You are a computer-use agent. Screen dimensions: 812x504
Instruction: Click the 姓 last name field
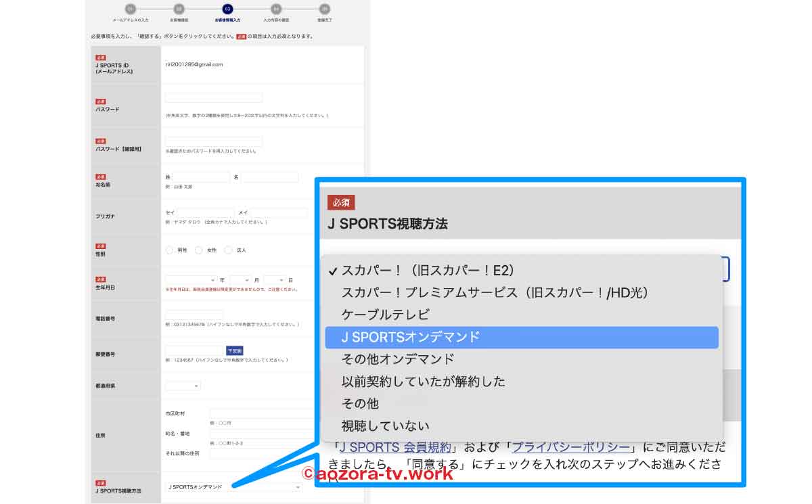tap(201, 177)
